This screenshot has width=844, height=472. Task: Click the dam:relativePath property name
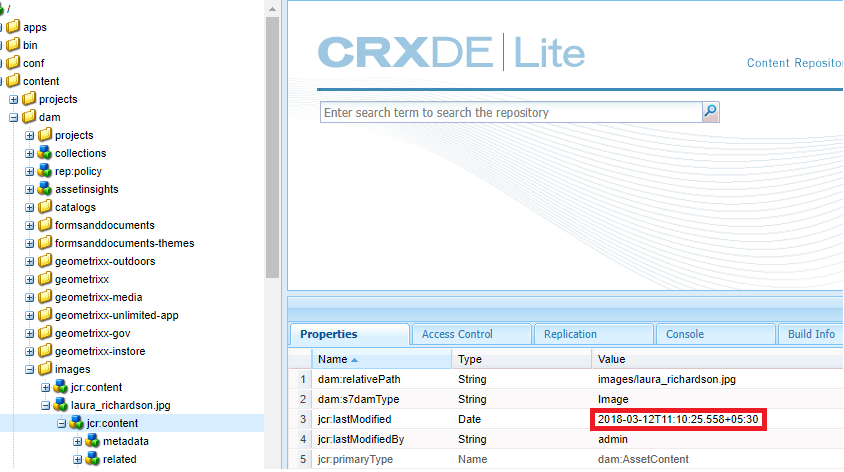point(359,379)
